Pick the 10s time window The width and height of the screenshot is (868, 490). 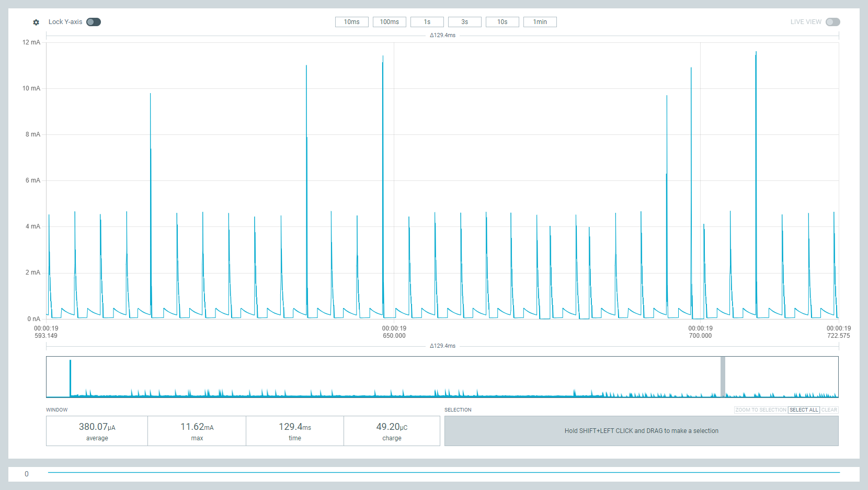pyautogui.click(x=502, y=22)
